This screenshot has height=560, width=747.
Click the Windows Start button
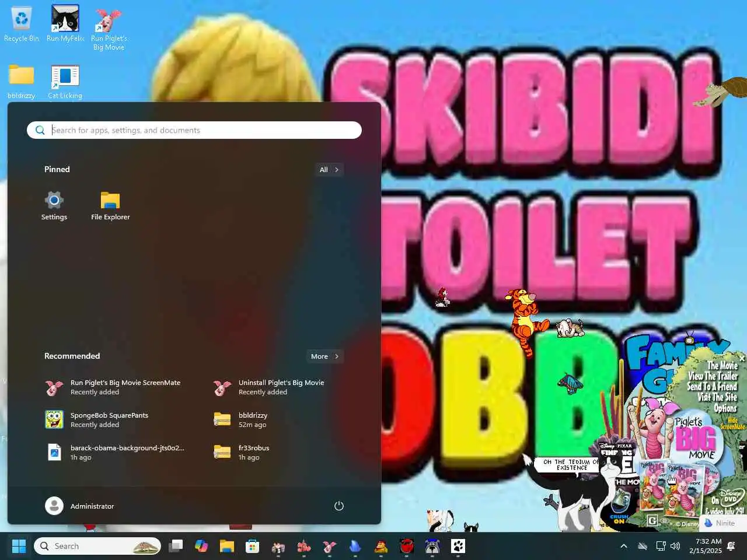(19, 546)
